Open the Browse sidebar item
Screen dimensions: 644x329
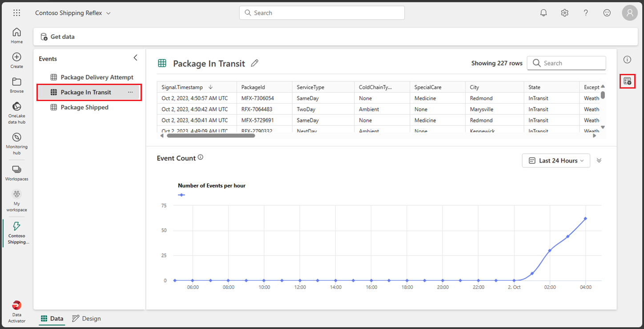(16, 85)
